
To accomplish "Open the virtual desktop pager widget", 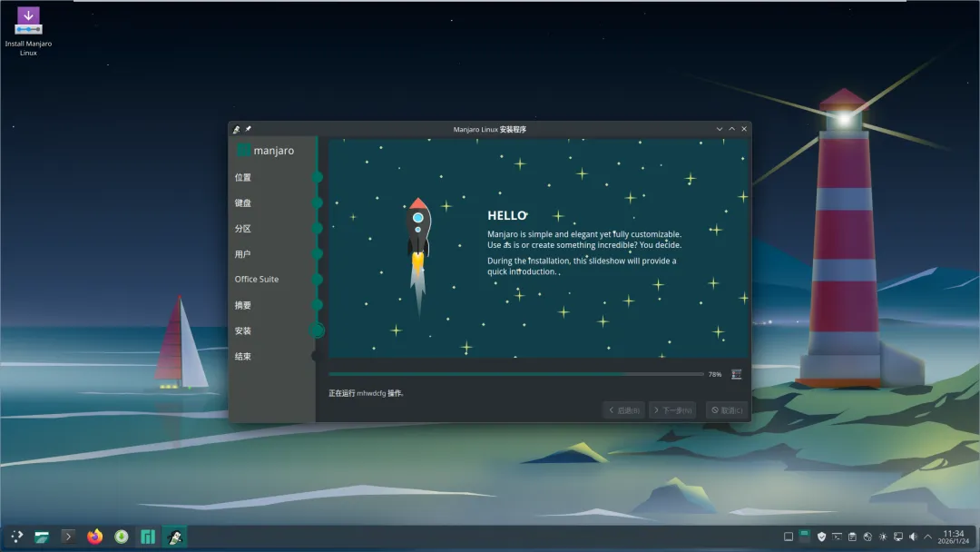I will coord(804,535).
